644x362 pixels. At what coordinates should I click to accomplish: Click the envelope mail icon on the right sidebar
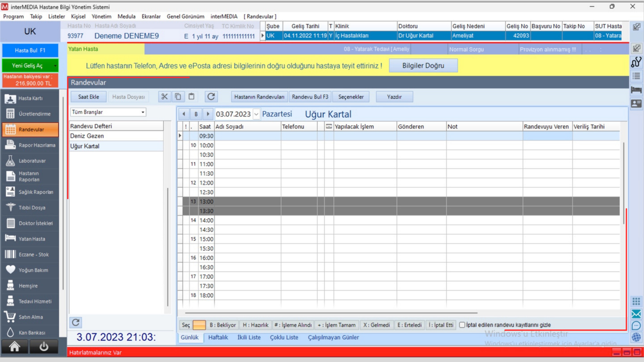[636, 314]
